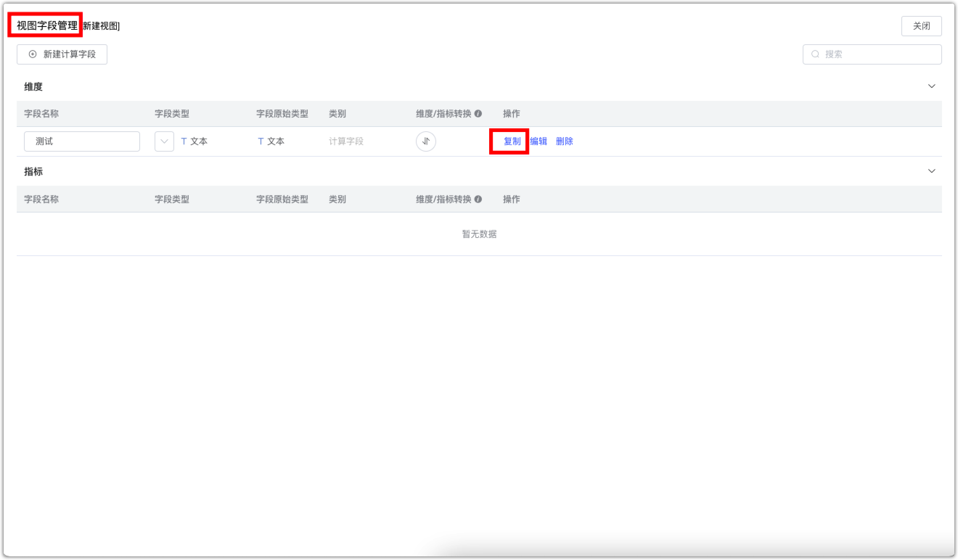Click the search magnifier icon
The width and height of the screenshot is (958, 560).
coord(815,54)
